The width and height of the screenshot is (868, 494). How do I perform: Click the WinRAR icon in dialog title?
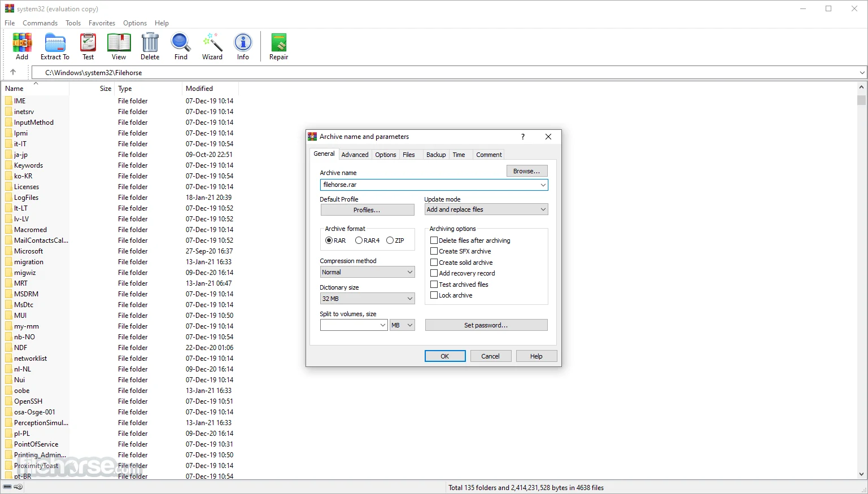[312, 137]
